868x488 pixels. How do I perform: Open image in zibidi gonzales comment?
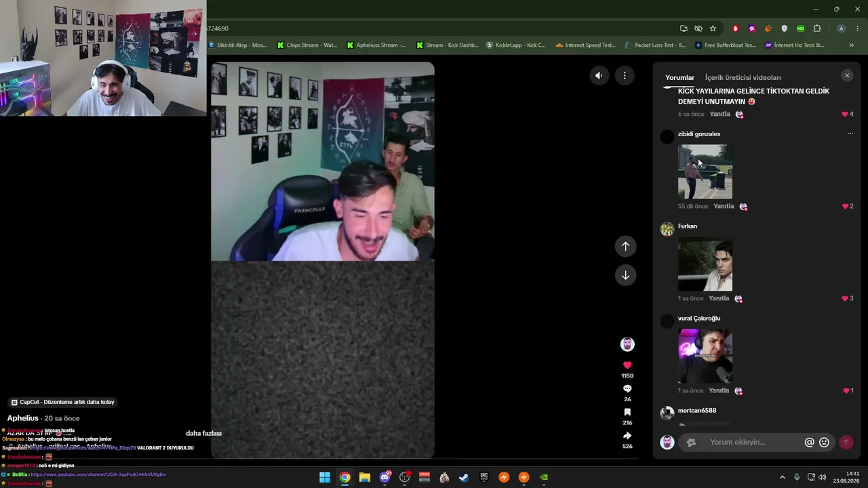(x=705, y=172)
